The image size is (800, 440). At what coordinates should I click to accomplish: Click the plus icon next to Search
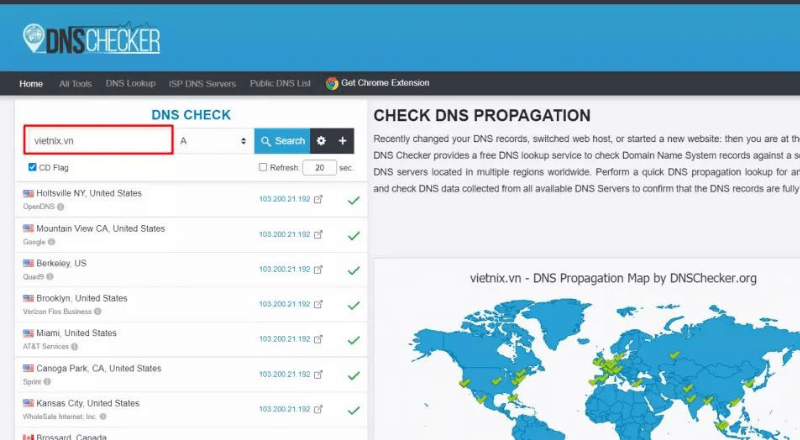342,141
